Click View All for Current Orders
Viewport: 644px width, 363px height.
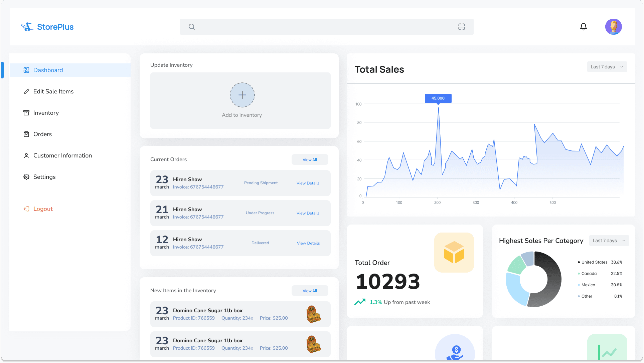[310, 160]
